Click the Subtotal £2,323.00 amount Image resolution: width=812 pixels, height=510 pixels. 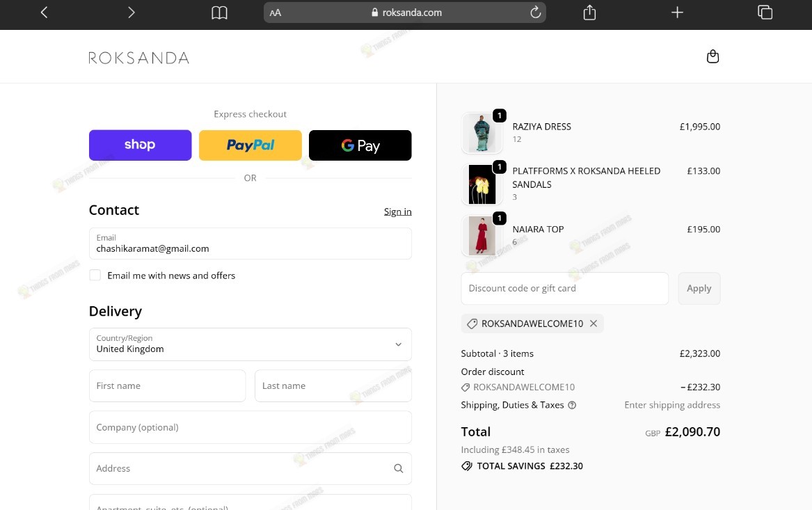click(x=699, y=353)
